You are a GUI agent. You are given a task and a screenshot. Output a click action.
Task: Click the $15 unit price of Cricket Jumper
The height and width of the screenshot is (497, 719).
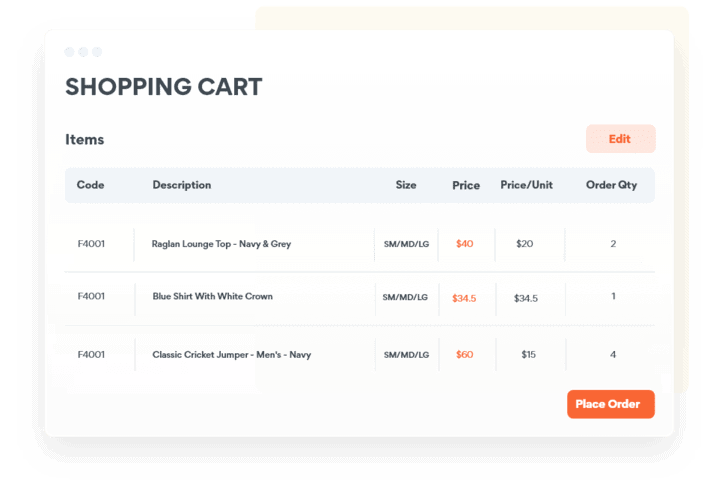(528, 355)
